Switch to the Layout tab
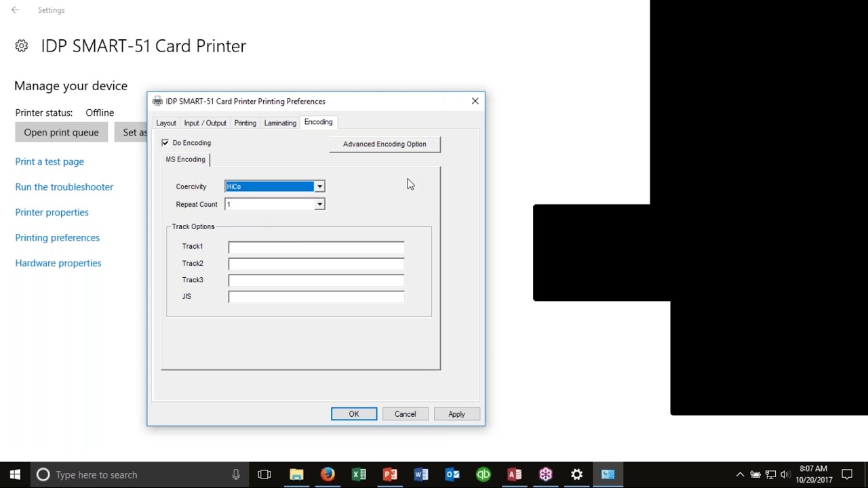This screenshot has height=488, width=868. pos(166,123)
